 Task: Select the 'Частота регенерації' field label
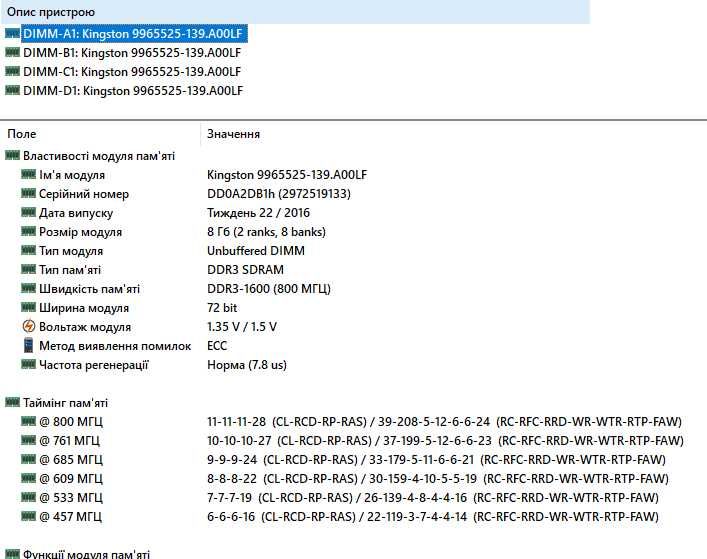93,365
